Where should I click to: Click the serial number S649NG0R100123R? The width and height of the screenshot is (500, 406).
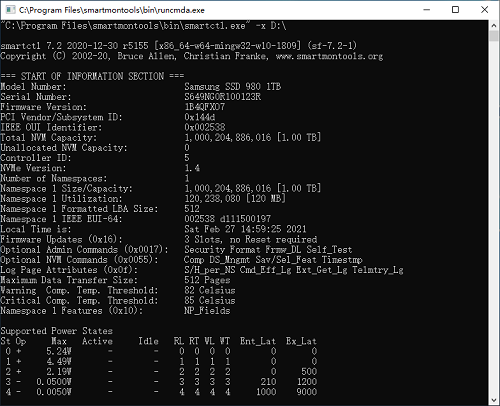pyautogui.click(x=223, y=97)
